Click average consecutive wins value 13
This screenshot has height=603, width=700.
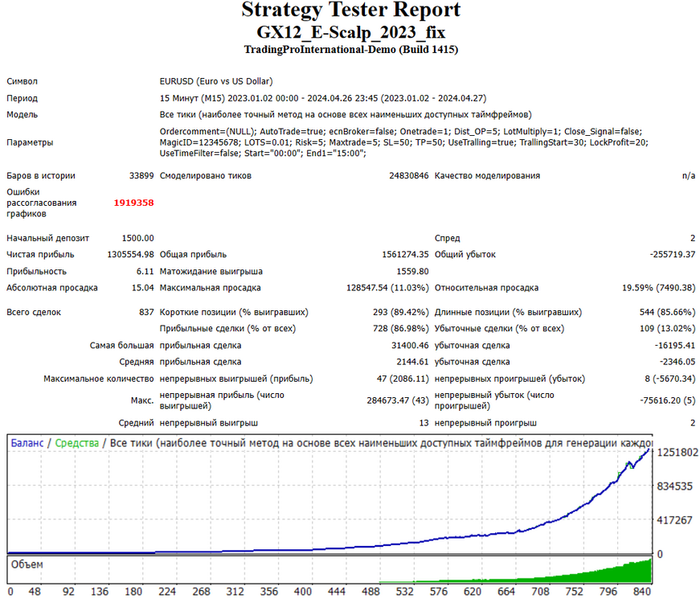coord(424,423)
